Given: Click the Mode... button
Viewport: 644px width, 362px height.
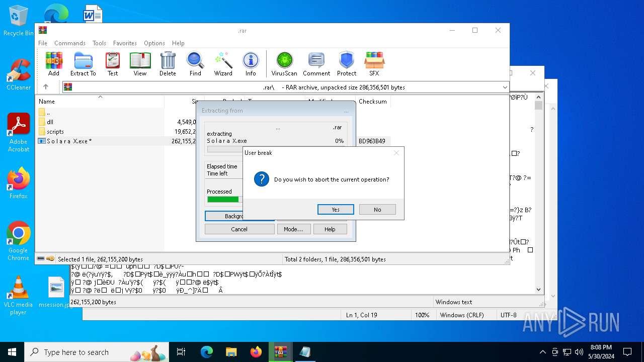Looking at the screenshot, I should pos(293,229).
